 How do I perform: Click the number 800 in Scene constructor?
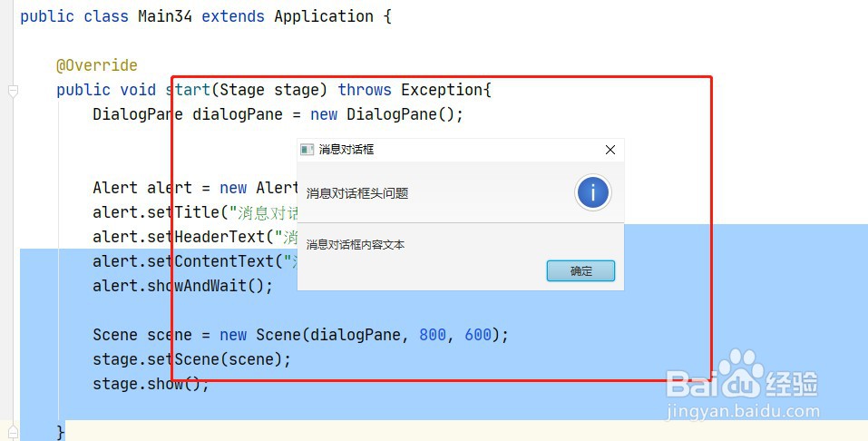point(433,335)
